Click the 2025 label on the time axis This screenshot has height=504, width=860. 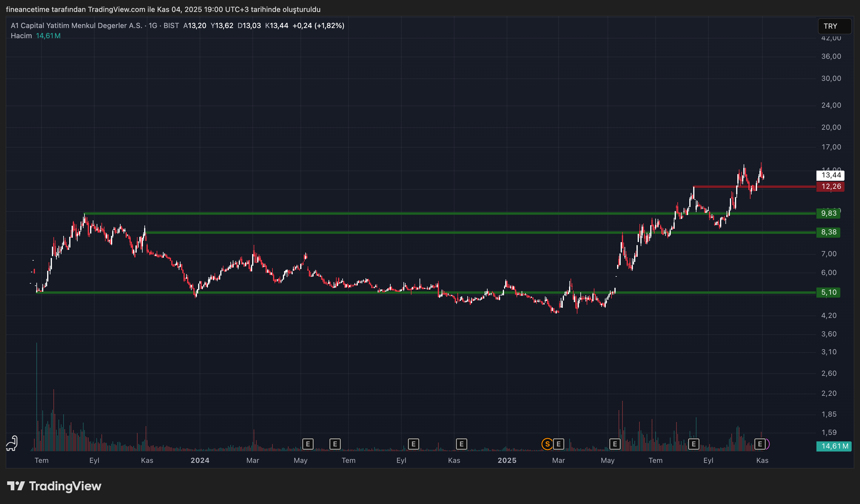point(507,460)
